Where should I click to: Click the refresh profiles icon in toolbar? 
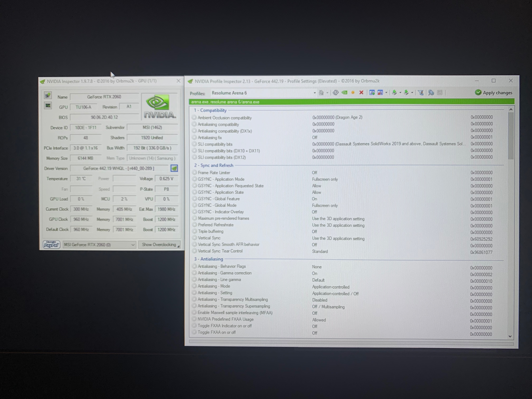coord(336,93)
